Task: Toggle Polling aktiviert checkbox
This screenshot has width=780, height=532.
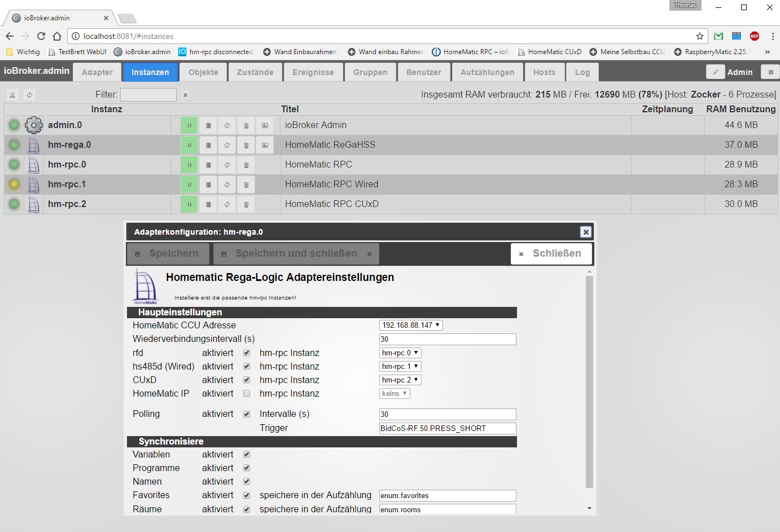Action: coord(247,414)
